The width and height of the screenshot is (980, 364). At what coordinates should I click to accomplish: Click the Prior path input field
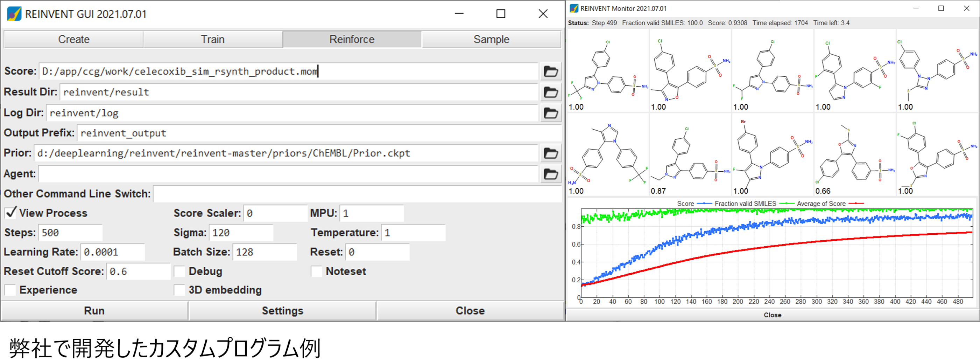(x=286, y=153)
